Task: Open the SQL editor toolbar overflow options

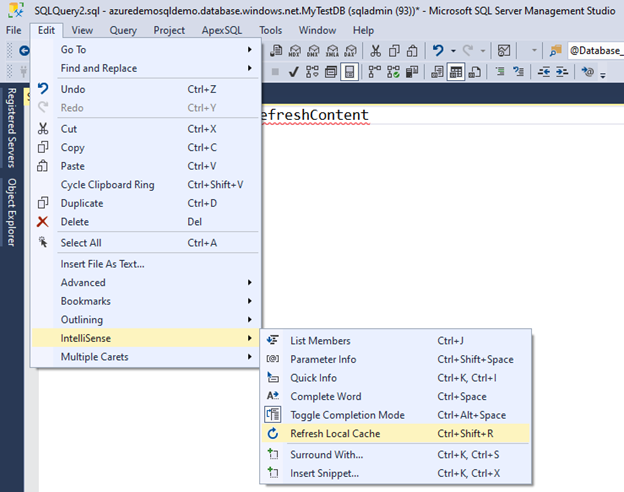Action: [603, 74]
